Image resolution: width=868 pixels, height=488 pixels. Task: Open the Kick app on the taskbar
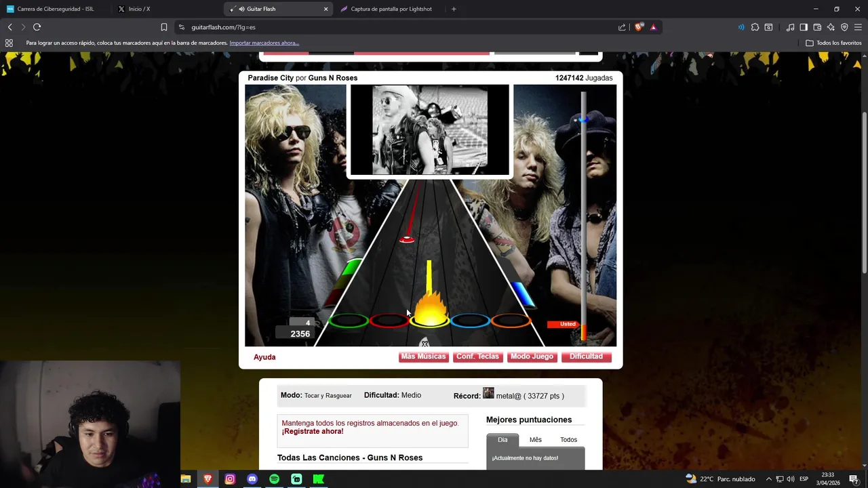[x=319, y=479]
